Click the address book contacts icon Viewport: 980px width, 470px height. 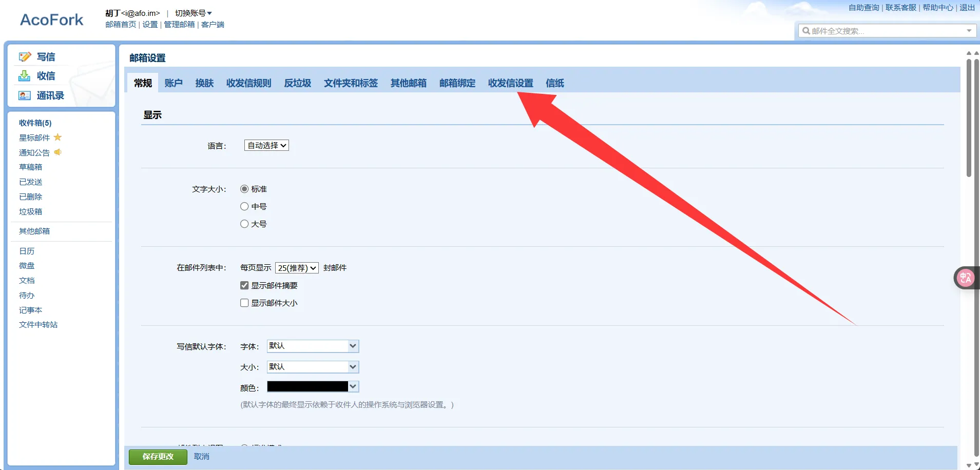tap(25, 95)
